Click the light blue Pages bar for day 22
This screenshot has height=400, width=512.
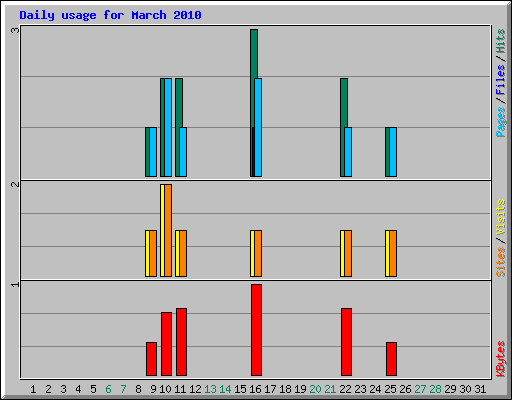click(x=348, y=152)
